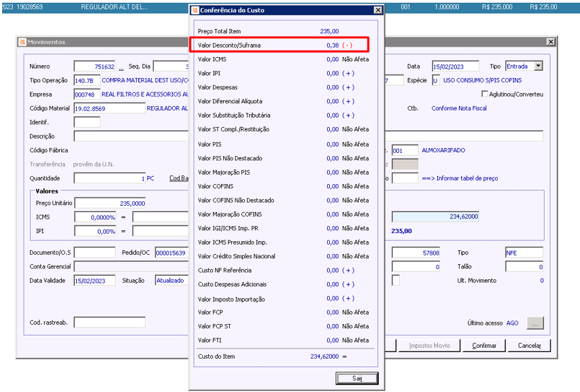580x392 pixels.
Task: Click the Seq. Dia input field
Action: [x=171, y=67]
